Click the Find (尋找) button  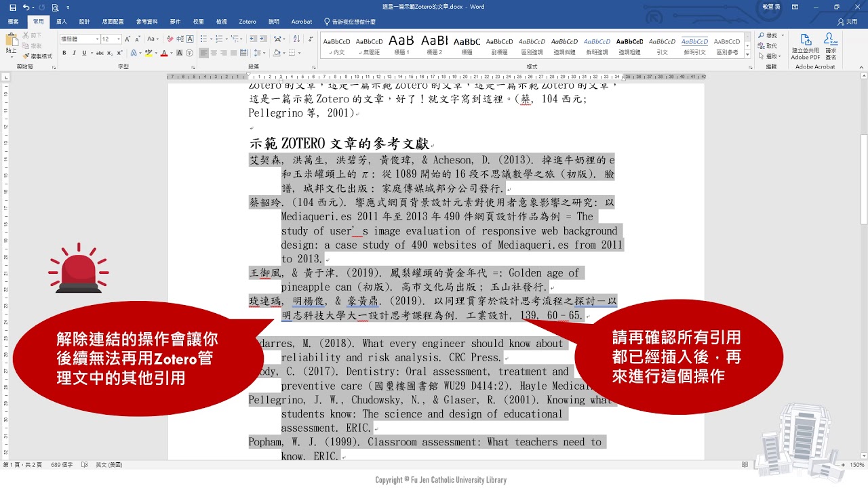click(x=769, y=35)
